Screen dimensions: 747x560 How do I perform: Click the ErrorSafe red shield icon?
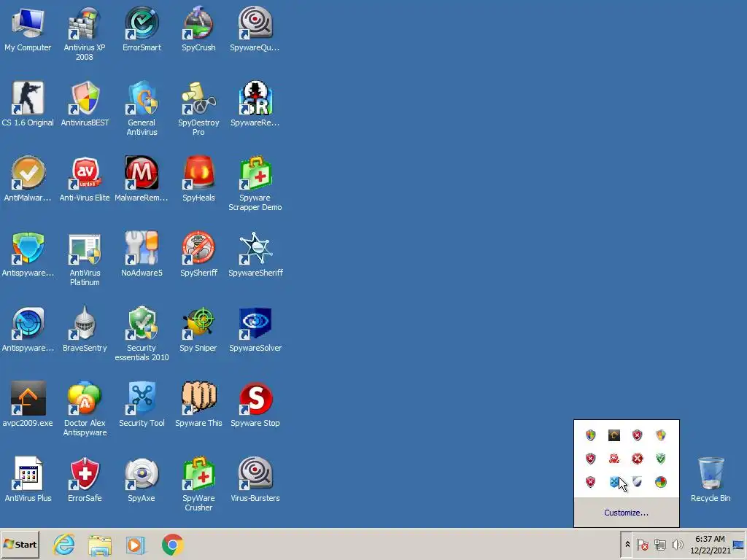click(85, 480)
